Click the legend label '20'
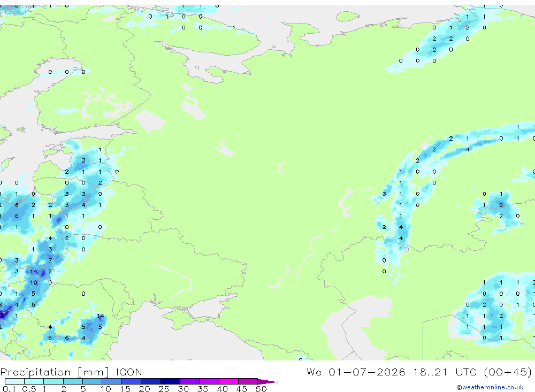This screenshot has height=392, width=535. 144,389
